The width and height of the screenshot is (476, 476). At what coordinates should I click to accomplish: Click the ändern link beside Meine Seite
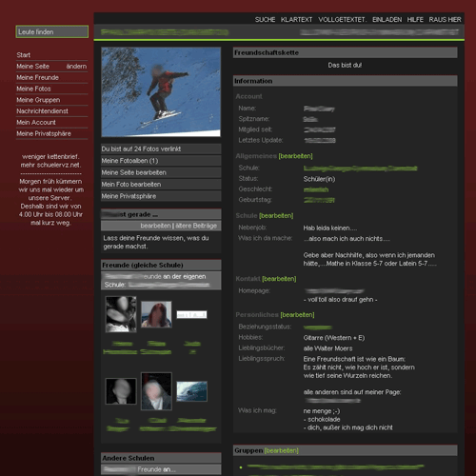(76, 67)
